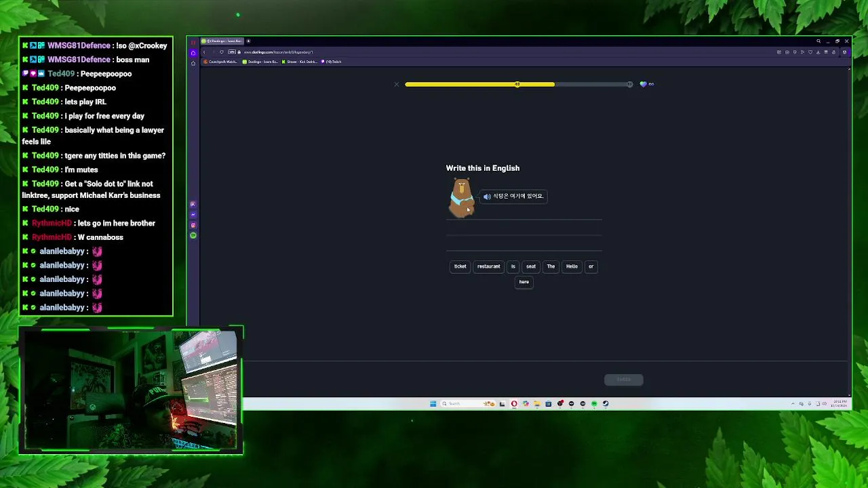Select the word tile "Hello"

pyautogui.click(x=572, y=266)
